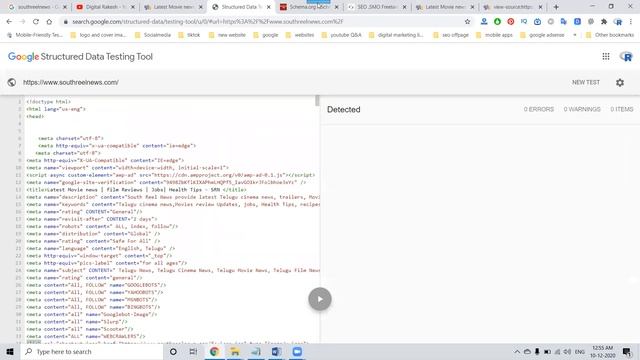Open the Google account avatar in the page header
The height and width of the screenshot is (360, 640).
tap(626, 56)
